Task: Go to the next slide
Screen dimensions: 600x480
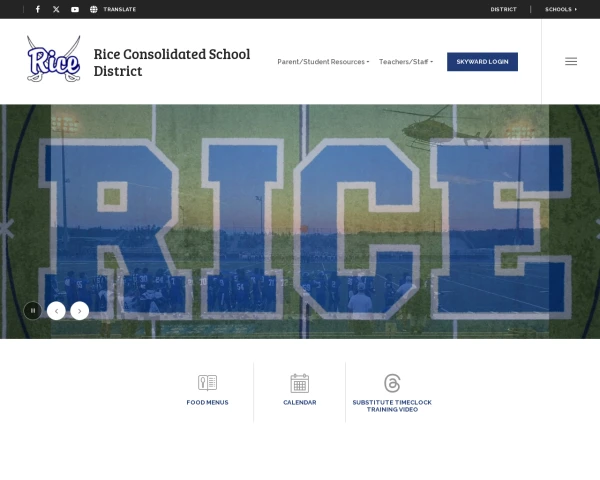Action: (x=80, y=311)
